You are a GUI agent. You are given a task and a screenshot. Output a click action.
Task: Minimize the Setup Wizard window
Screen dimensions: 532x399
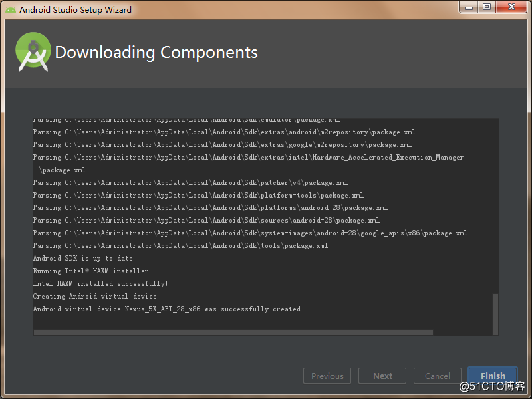point(469,7)
